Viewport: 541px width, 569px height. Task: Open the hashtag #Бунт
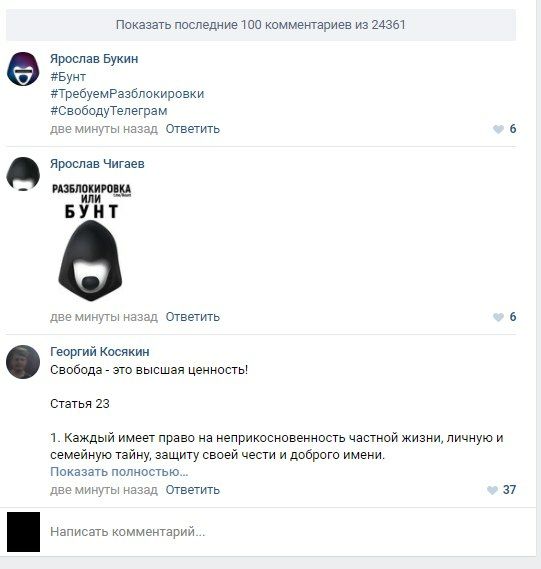pyautogui.click(x=68, y=77)
